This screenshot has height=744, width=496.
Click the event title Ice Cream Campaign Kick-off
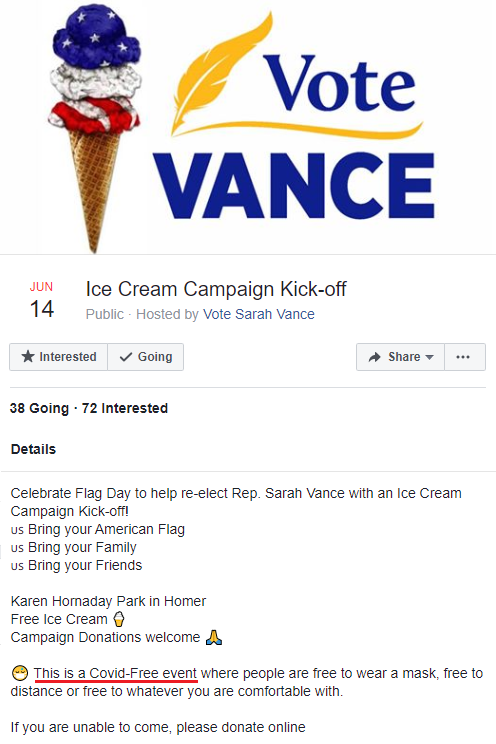(x=216, y=289)
